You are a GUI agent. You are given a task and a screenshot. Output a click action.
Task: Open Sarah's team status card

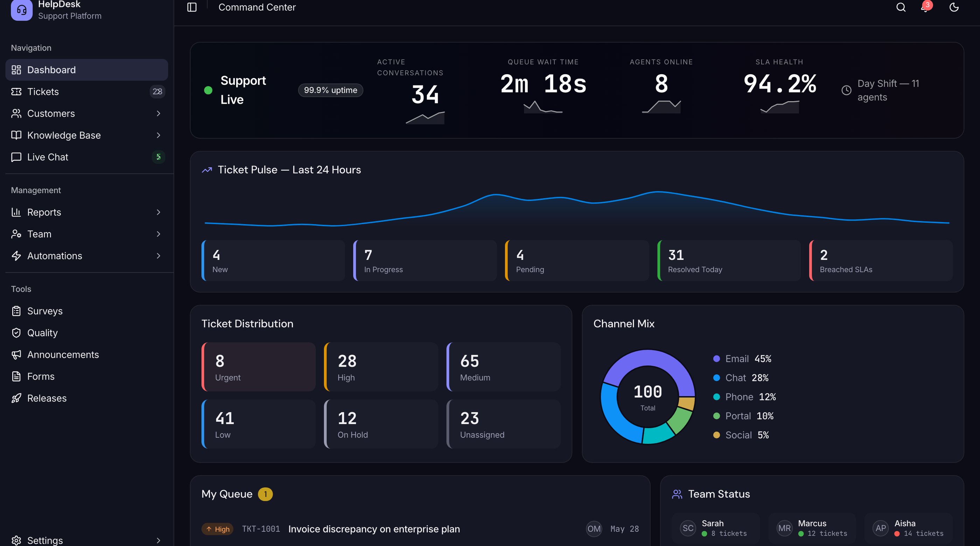(x=716, y=528)
